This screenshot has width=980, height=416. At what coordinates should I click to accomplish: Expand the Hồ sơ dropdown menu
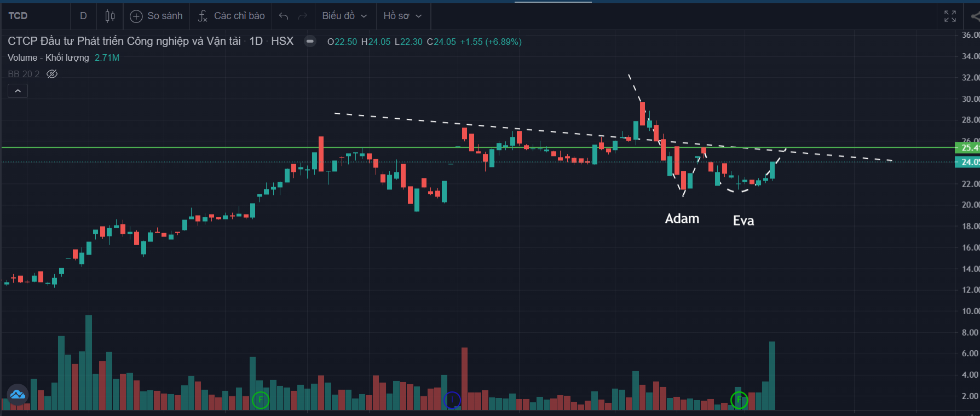tap(403, 16)
